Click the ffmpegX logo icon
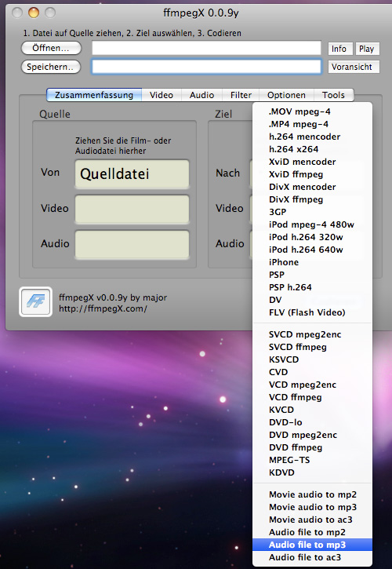This screenshot has width=392, height=569. click(35, 301)
